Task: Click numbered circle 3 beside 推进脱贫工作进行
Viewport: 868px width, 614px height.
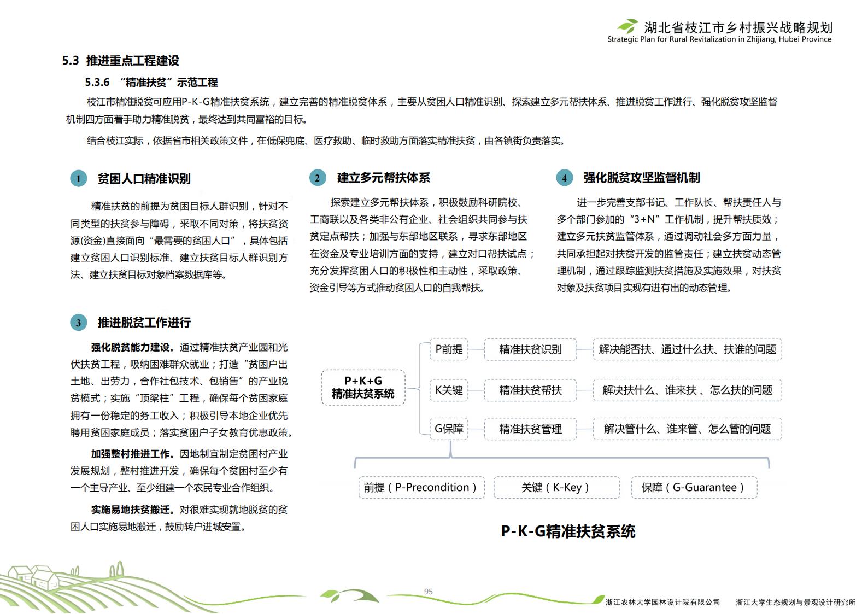Action: tap(78, 323)
